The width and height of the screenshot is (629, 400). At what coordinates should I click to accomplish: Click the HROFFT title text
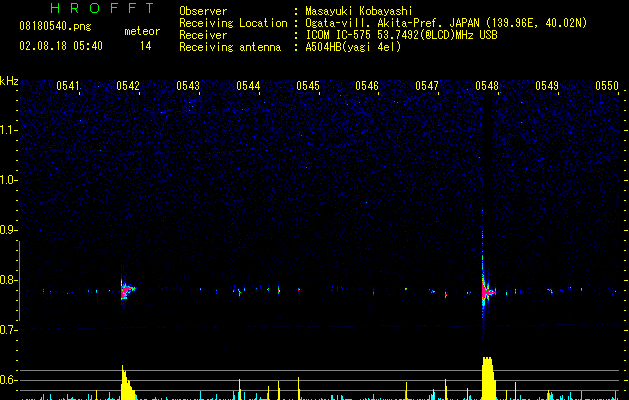click(x=103, y=8)
